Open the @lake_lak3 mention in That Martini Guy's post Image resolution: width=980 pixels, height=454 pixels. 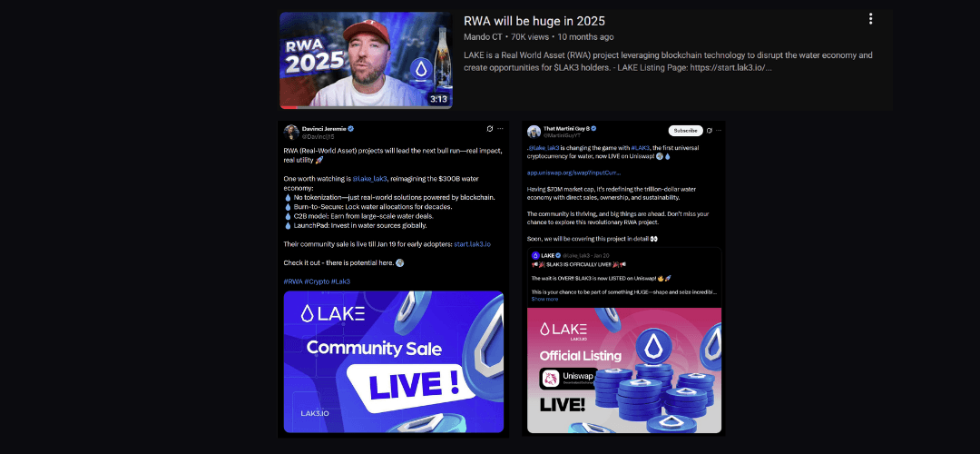(x=544, y=148)
